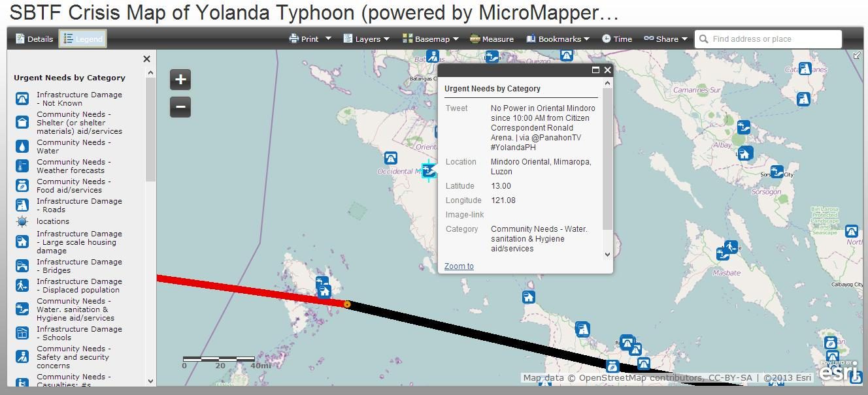The height and width of the screenshot is (395, 868).
Task: Click Community Needs - Water legend icon
Action: [x=22, y=146]
